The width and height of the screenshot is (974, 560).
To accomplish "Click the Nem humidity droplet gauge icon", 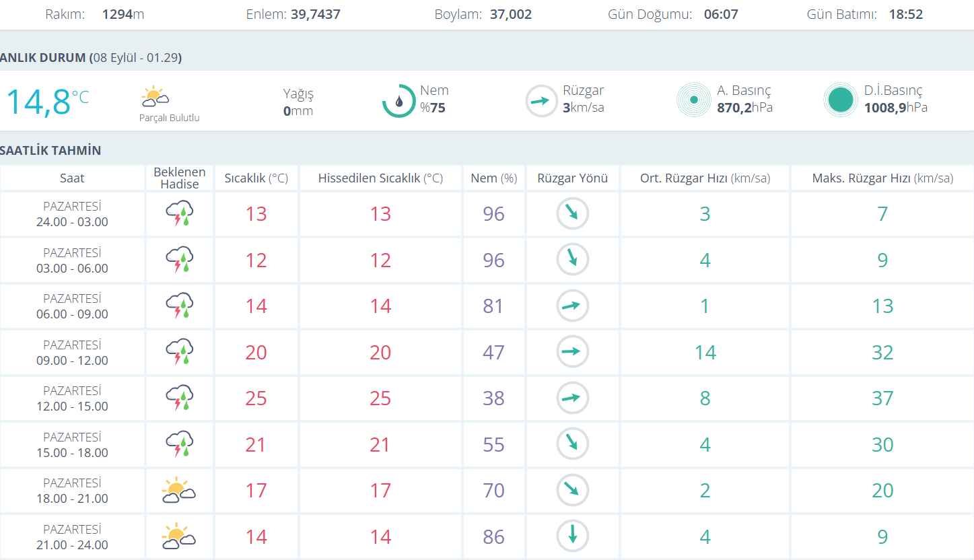I will point(398,101).
